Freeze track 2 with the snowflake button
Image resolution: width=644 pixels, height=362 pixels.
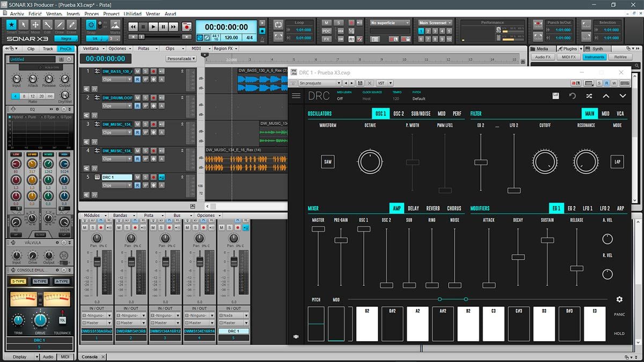pos(153,106)
